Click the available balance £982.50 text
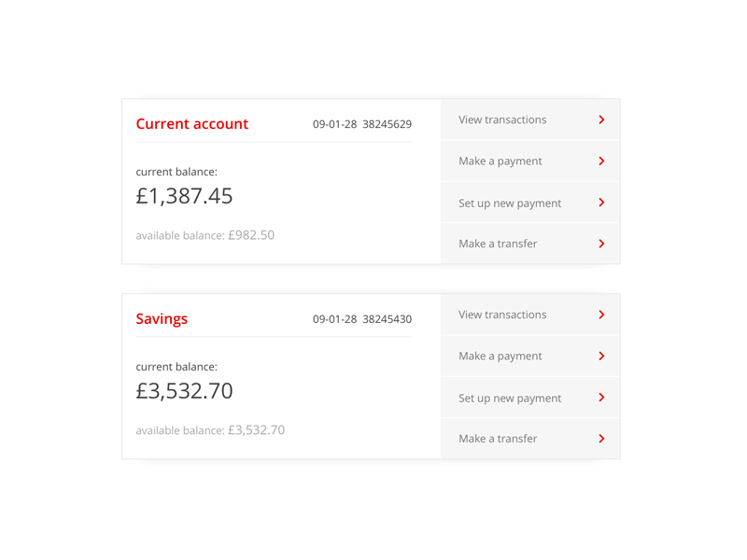This screenshot has width=747, height=560. 205,235
